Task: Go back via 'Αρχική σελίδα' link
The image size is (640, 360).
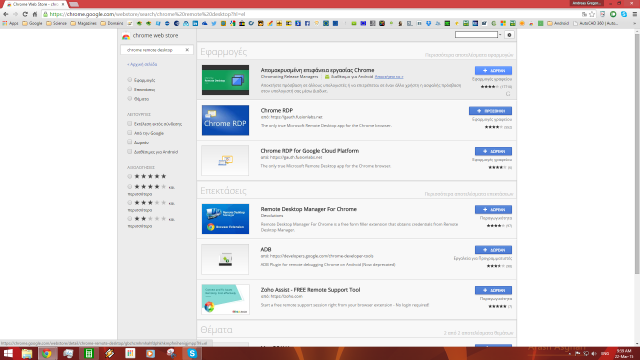Action: pos(142,64)
